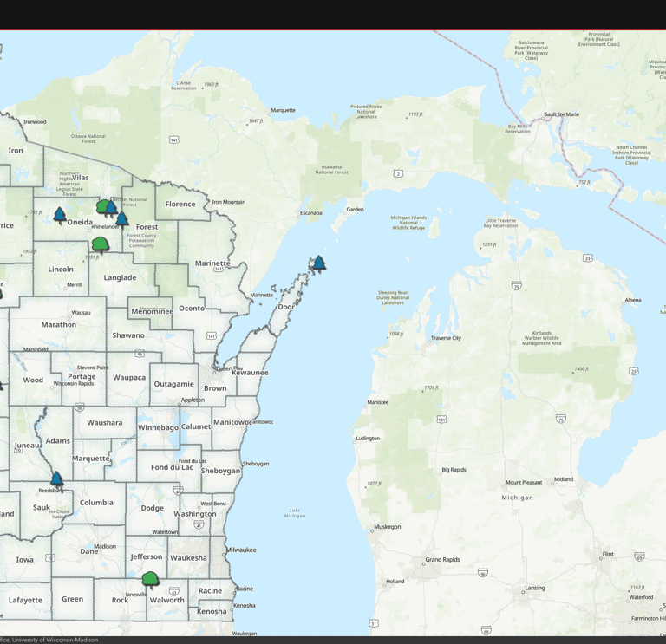666x644 pixels.
Task: Select the Lincoln county label
Action: 61,270
